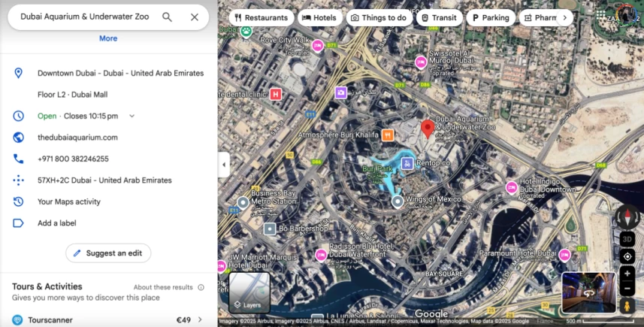Click the Dubai Aquarium search input field

click(85, 17)
